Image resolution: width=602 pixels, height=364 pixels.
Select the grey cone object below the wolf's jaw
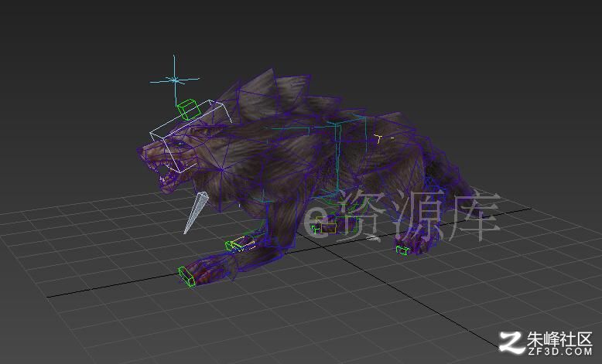(x=196, y=213)
